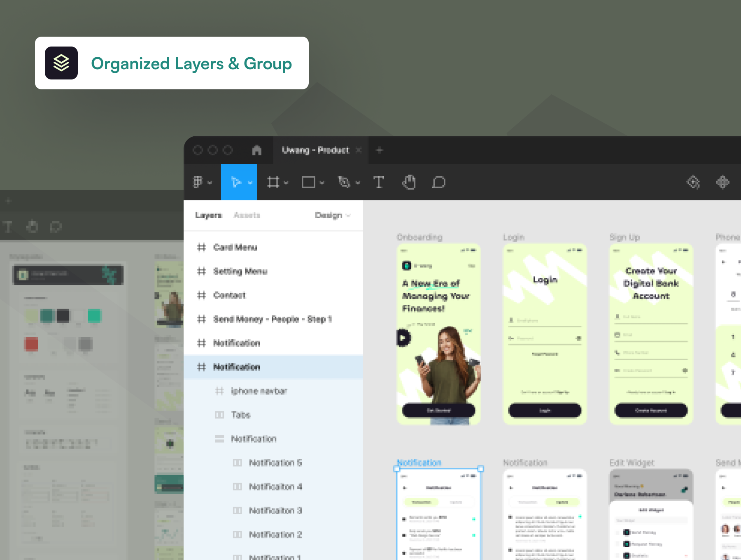Click the Onboarding screen frame thumbnail

point(438,334)
